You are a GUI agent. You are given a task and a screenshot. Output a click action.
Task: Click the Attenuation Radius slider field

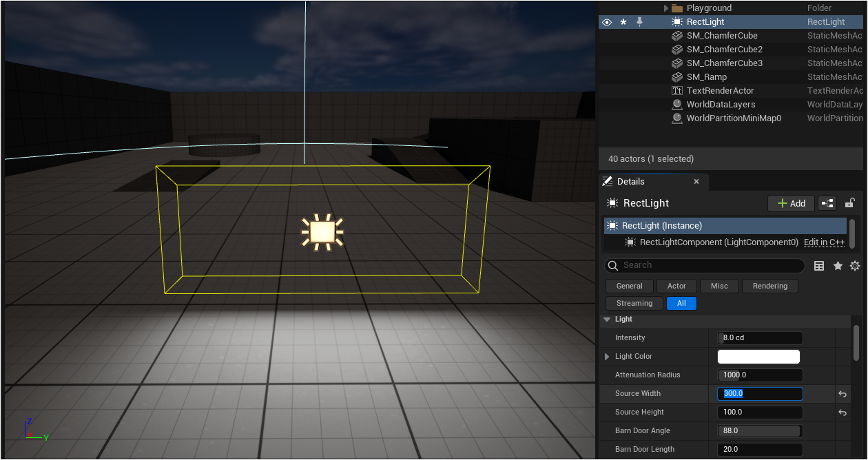point(760,375)
